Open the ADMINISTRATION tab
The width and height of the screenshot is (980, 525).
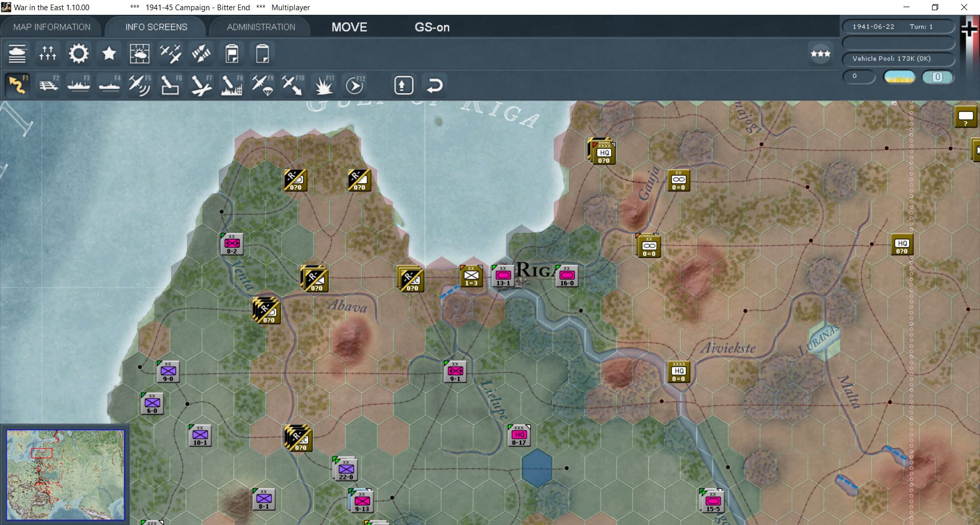click(x=261, y=27)
